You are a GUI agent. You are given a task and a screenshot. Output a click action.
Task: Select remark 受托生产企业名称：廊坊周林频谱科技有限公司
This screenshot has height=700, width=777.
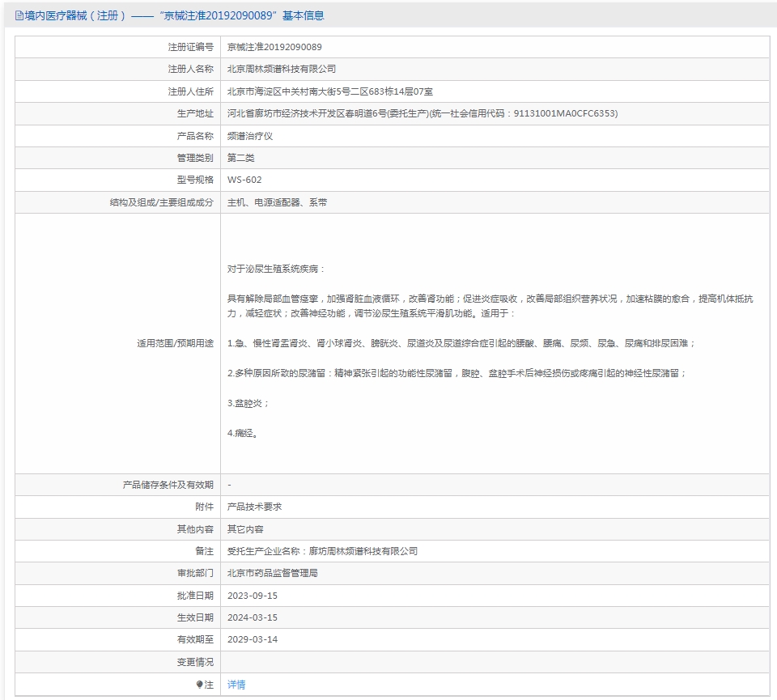323,551
